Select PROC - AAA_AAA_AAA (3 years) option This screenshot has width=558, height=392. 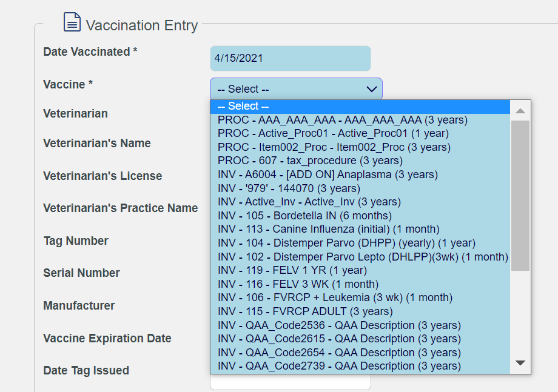pyautogui.click(x=360, y=120)
